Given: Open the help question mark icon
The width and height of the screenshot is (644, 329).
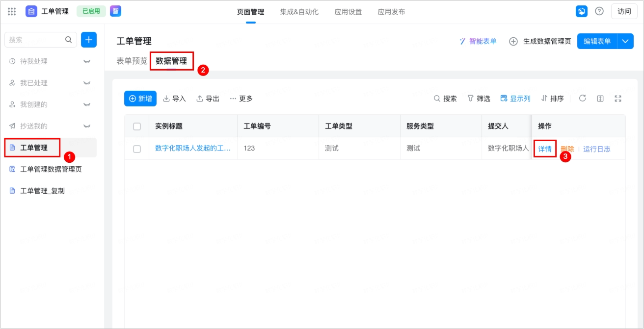Looking at the screenshot, I should pos(599,11).
